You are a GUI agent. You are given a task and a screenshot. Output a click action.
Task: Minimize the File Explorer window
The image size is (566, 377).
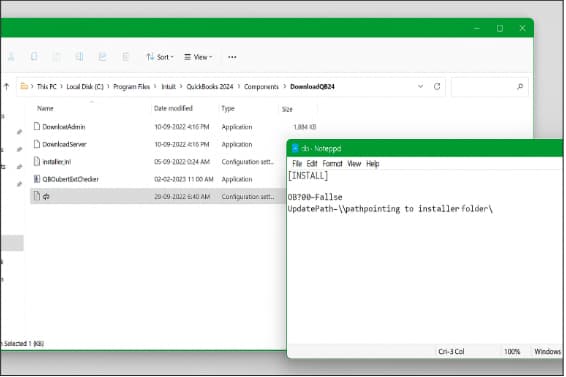pyautogui.click(x=477, y=28)
